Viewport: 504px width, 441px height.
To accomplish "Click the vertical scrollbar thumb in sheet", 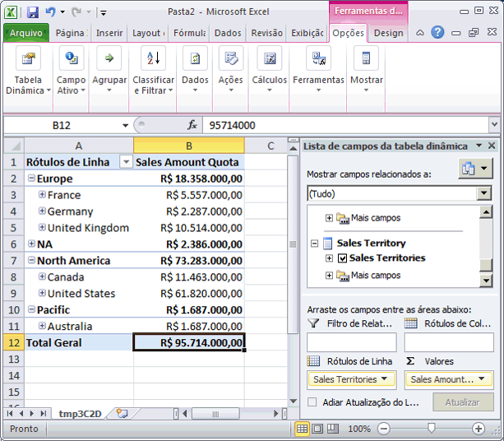I will 293,244.
